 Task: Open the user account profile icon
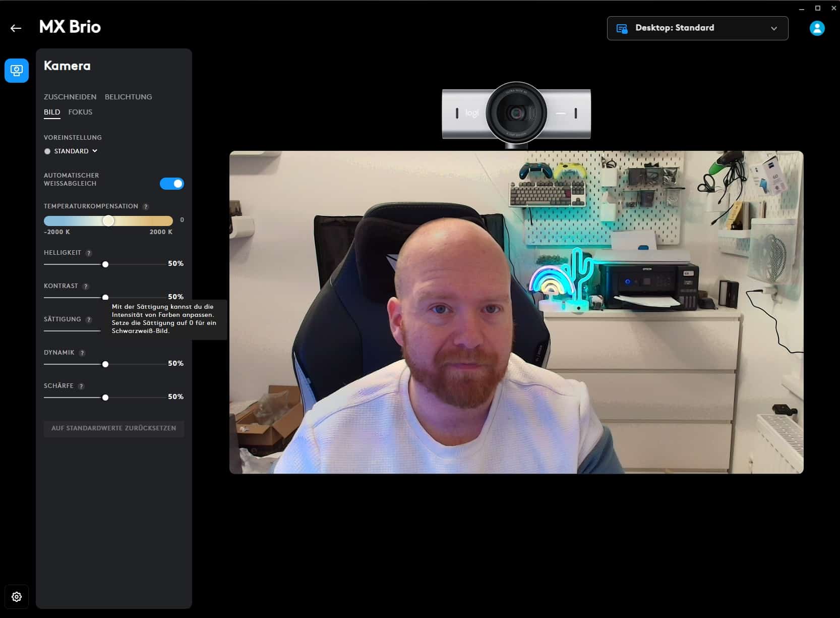point(817,28)
